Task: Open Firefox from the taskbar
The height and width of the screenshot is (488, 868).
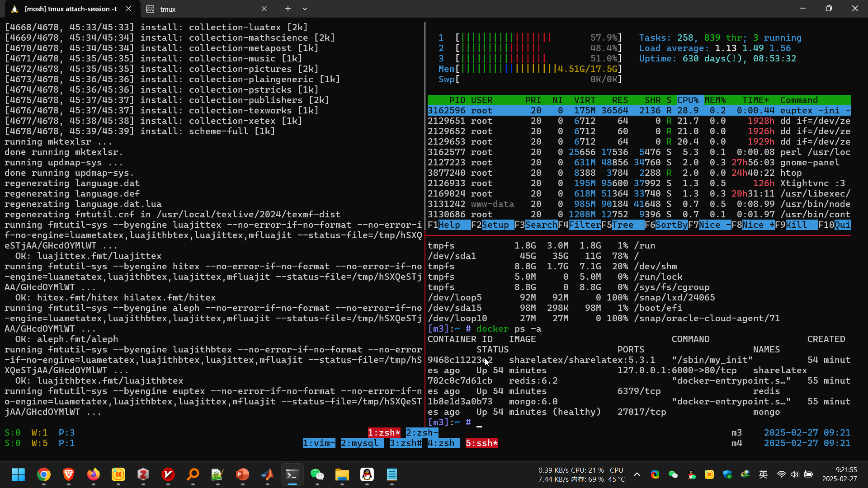Action: 94,474
